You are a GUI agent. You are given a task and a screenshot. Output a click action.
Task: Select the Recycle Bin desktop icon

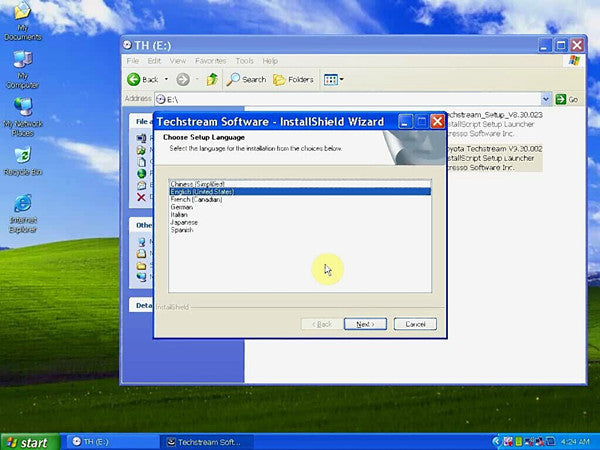coord(22,158)
